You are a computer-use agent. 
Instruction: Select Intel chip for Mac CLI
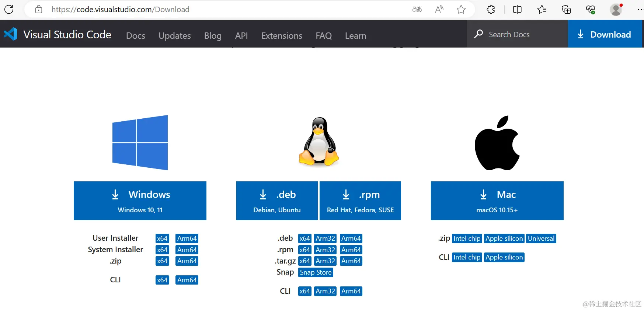coord(467,257)
